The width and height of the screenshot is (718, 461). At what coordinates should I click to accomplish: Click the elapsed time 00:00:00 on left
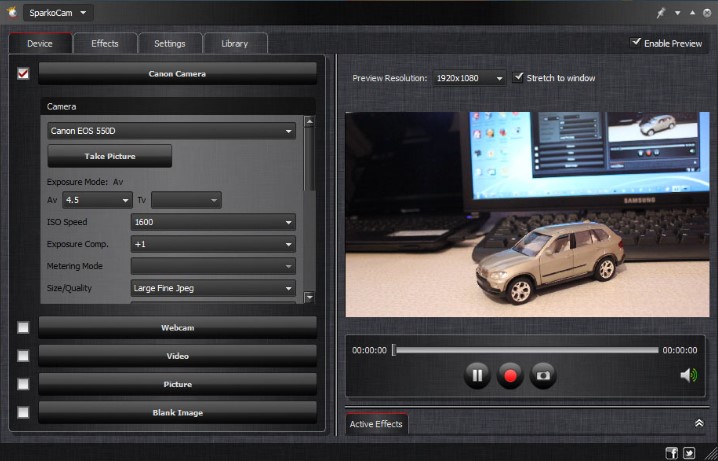tap(370, 350)
